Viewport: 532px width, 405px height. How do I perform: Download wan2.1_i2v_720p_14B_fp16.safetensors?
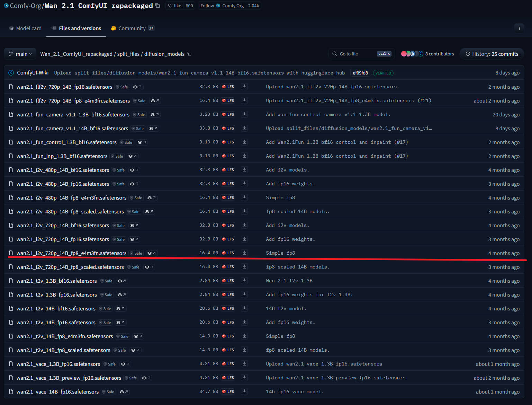click(x=244, y=239)
